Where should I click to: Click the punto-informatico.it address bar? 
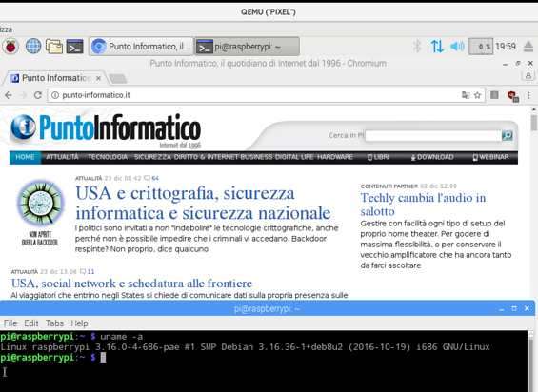[x=266, y=95]
